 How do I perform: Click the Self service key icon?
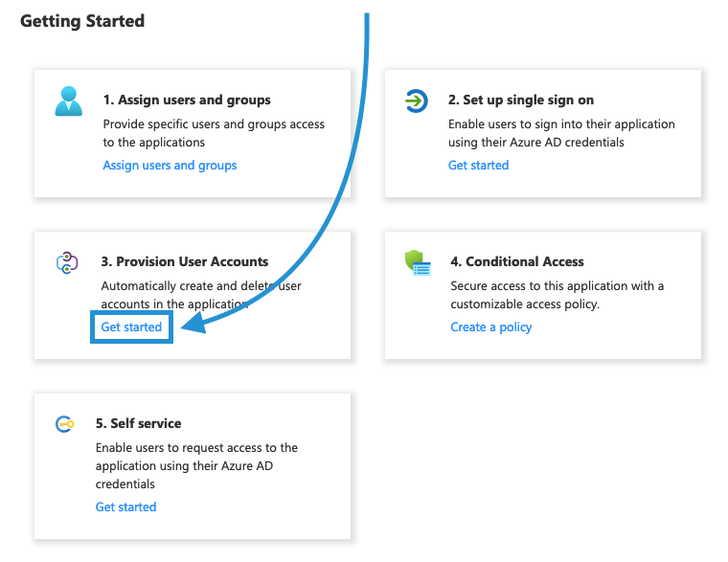[64, 424]
